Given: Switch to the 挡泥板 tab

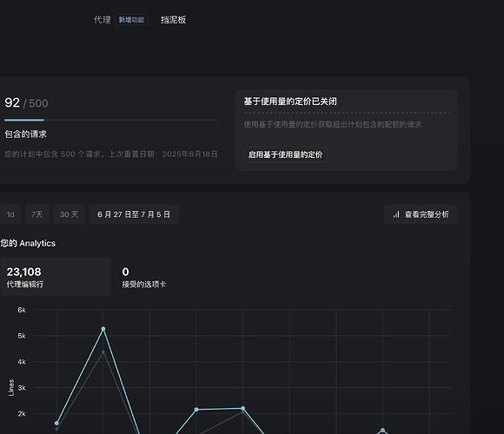Looking at the screenshot, I should coord(173,20).
